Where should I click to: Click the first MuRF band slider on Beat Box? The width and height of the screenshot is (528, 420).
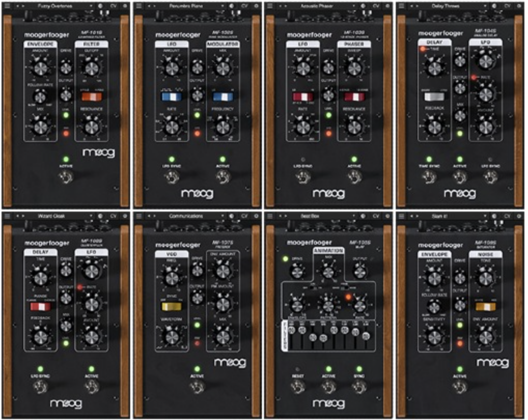pyautogui.click(x=291, y=330)
